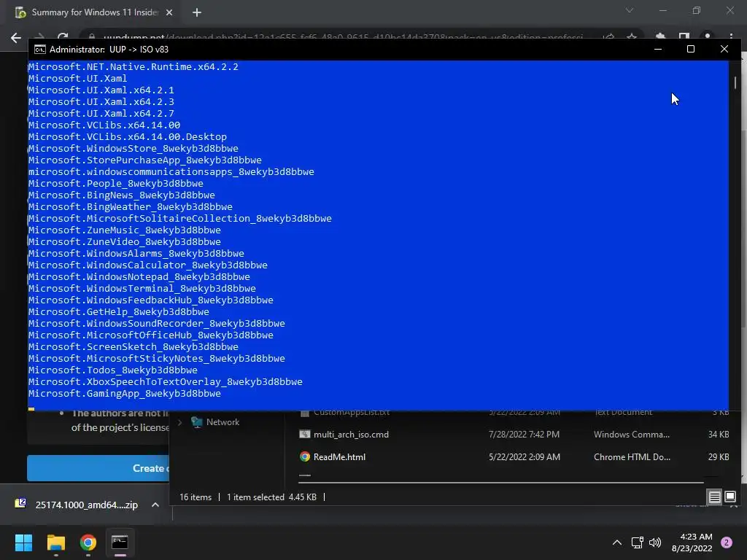Click the Microsoft.GetHelp_8wekyb3d8bbwe line
Viewport: 747px width, 560px height.
(119, 312)
